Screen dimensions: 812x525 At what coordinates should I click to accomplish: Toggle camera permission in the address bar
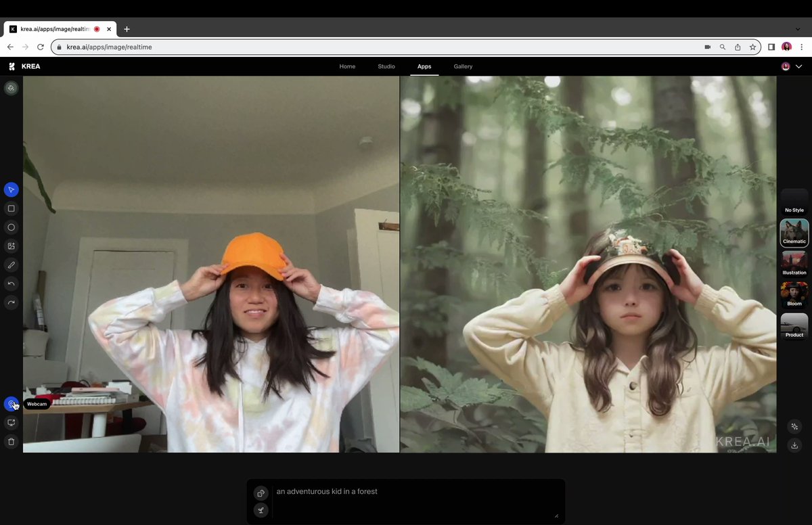point(707,47)
